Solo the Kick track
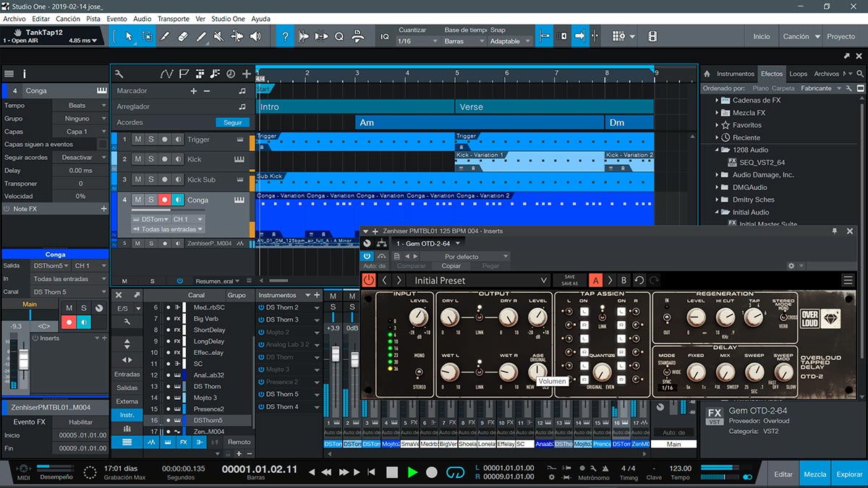Image resolution: width=868 pixels, height=488 pixels. pyautogui.click(x=151, y=159)
